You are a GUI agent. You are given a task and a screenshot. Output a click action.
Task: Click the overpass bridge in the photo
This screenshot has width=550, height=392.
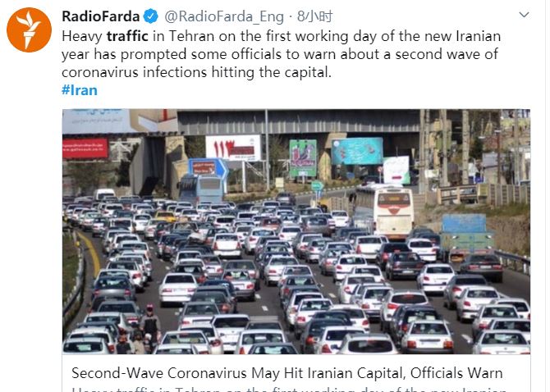(x=298, y=122)
